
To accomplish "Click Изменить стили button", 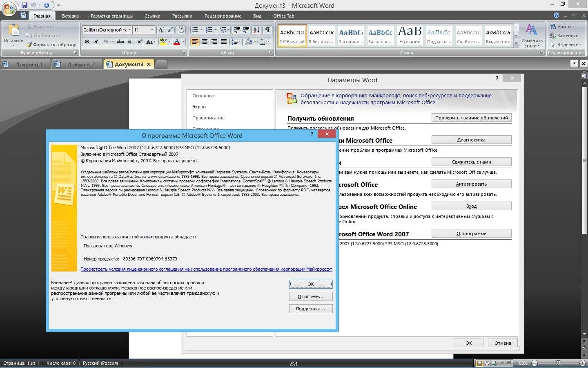I will (x=532, y=35).
